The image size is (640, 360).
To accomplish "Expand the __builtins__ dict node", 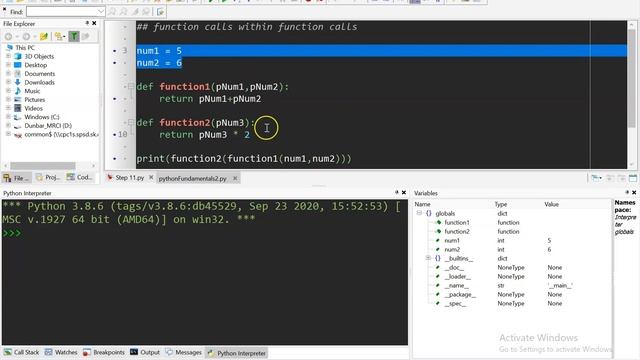I will pyautogui.click(x=428, y=258).
